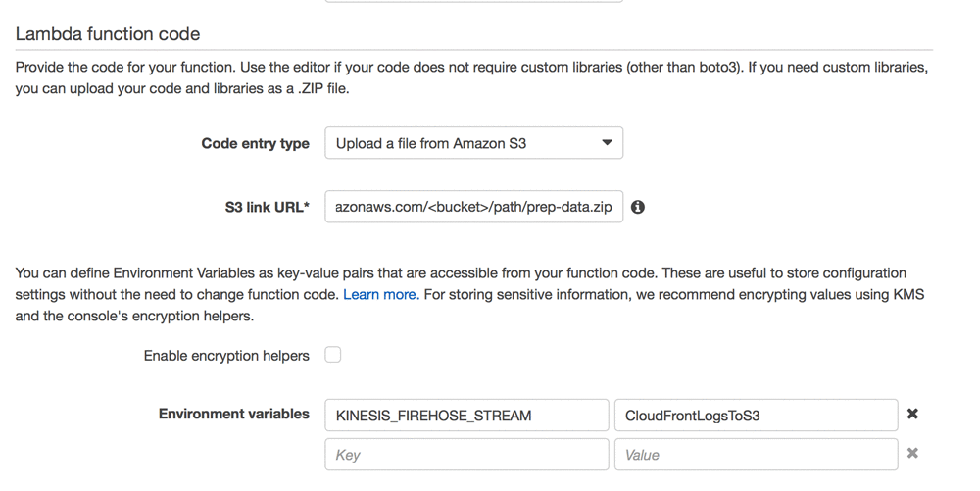
Task: Click the partially visible field at the top edge
Action: (473, 1)
